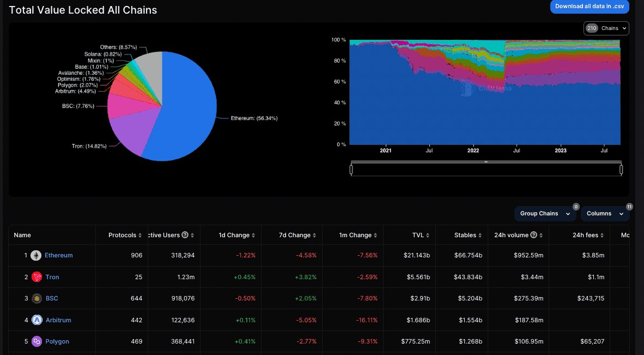Viewport: 644px width, 355px height.
Task: Click Ethereum TVL value $21.143b
Action: click(417, 255)
